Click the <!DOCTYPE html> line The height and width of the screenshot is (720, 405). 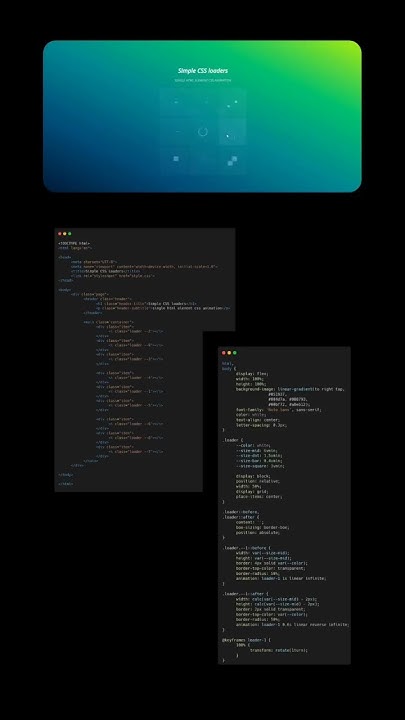tap(74, 243)
